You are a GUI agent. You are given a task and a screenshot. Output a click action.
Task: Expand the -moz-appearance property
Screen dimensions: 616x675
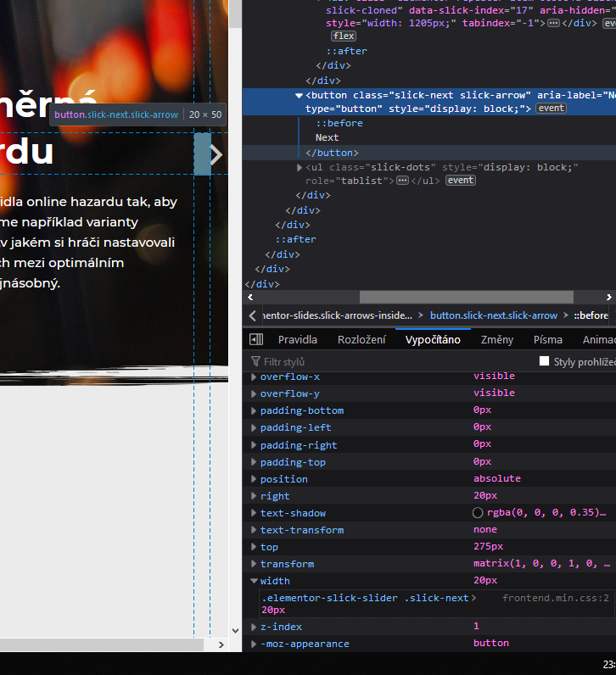(x=254, y=644)
